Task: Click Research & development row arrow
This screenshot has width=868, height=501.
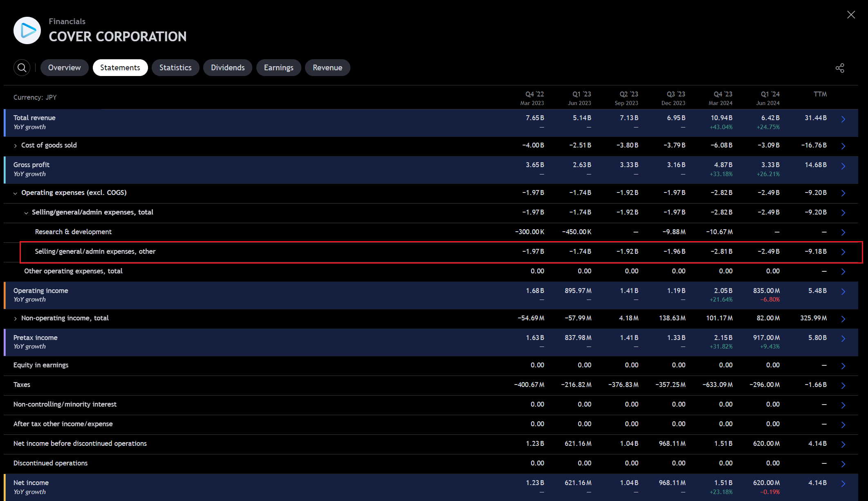Action: 843,233
